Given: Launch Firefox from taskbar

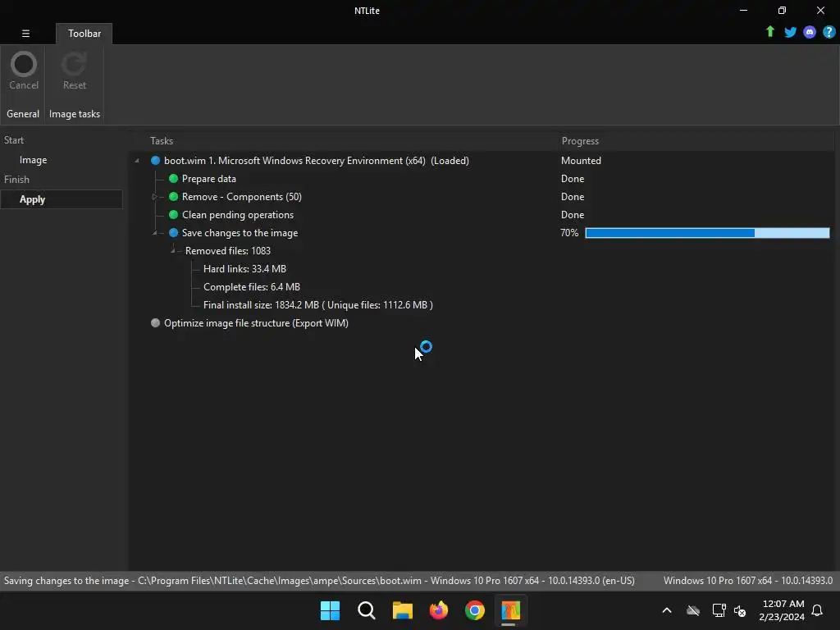Looking at the screenshot, I should [x=439, y=610].
